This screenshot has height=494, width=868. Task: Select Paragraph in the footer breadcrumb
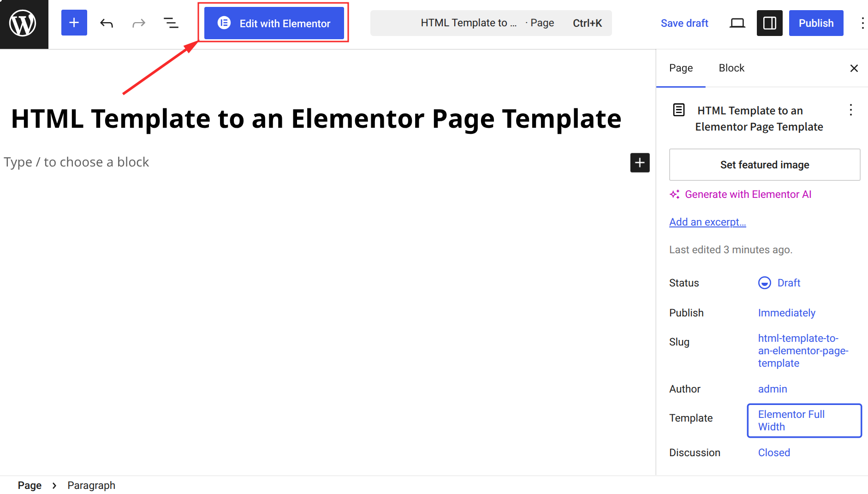click(x=91, y=486)
